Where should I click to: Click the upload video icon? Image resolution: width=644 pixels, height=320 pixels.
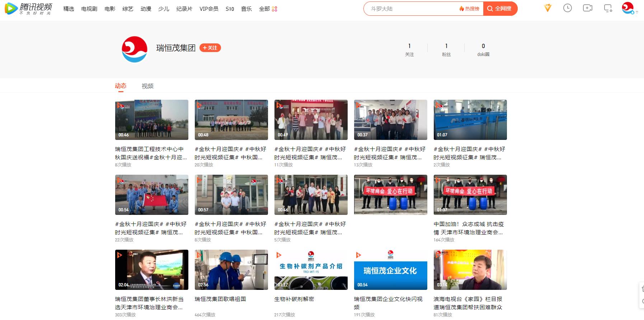588,8
